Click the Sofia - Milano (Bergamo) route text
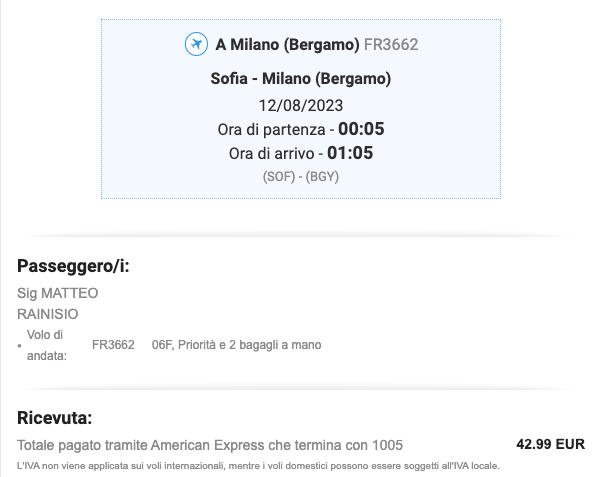Screen dimensions: 601x477 click(301, 79)
